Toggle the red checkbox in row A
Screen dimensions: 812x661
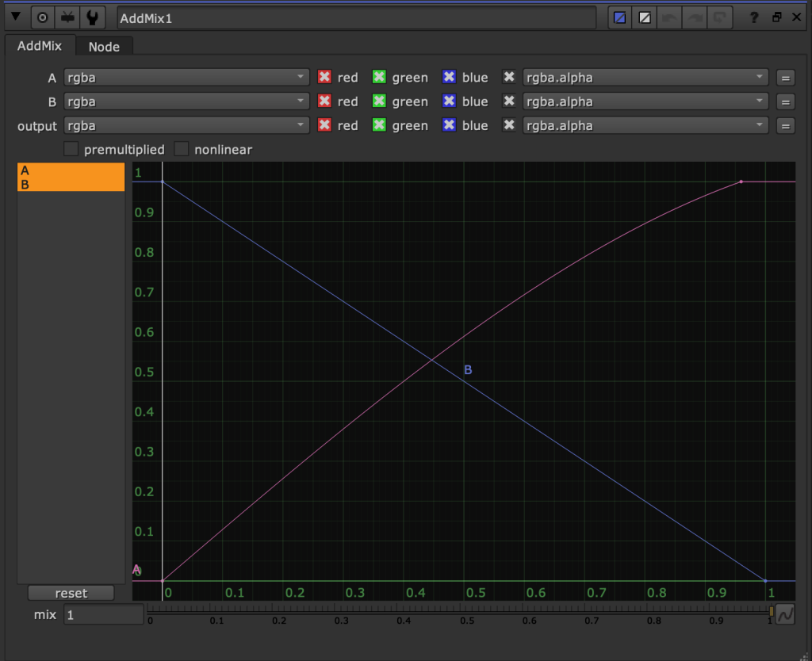[x=324, y=77]
